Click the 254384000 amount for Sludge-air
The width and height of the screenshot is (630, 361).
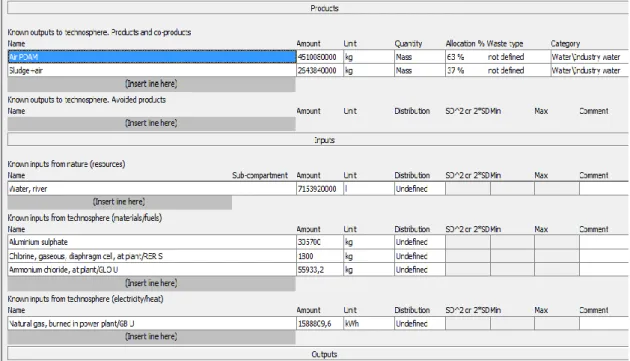point(320,70)
